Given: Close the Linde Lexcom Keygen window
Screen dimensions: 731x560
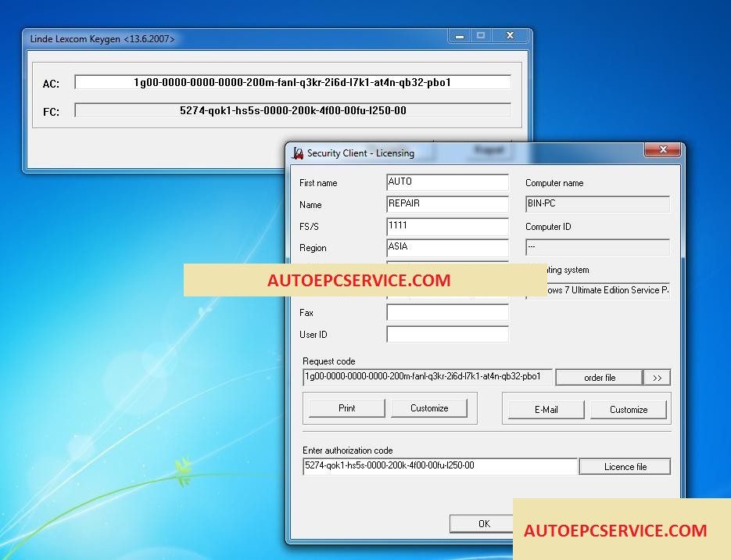Looking at the screenshot, I should (510, 36).
